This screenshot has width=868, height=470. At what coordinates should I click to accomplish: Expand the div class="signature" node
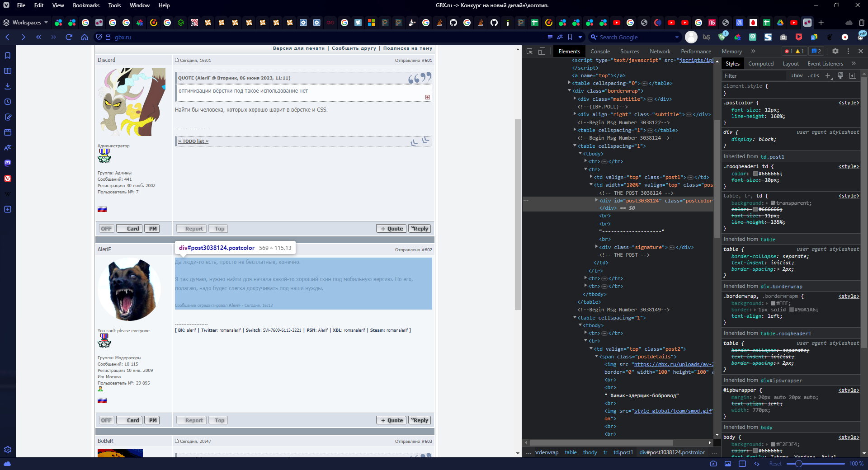pos(596,247)
